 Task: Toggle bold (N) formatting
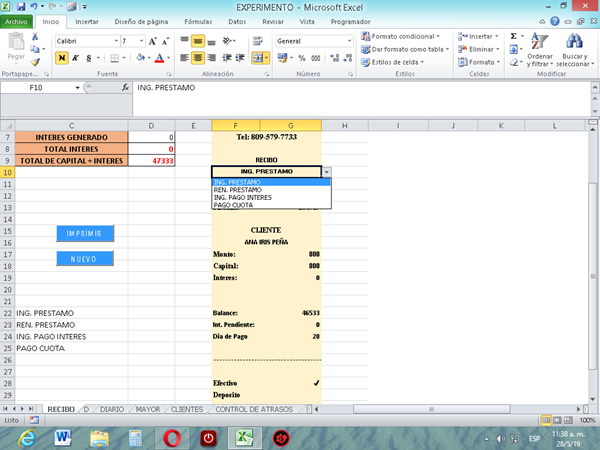[x=62, y=58]
